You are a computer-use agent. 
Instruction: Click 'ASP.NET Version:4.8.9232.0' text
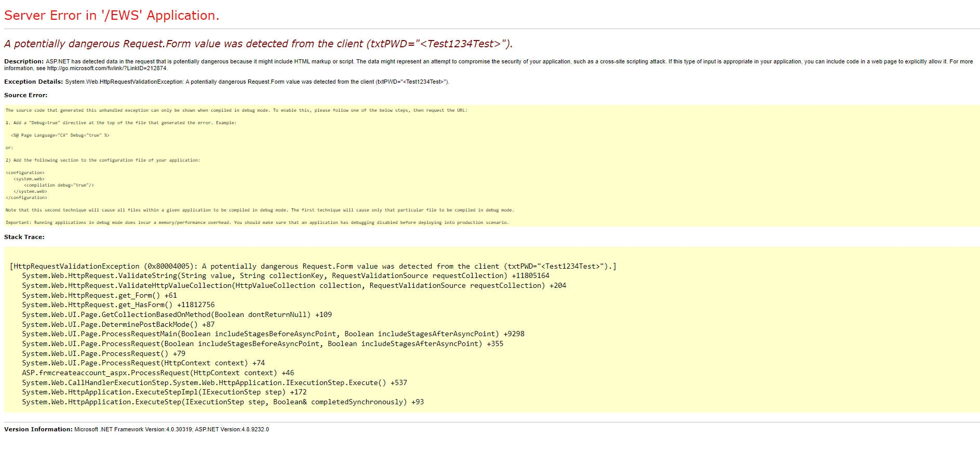232,429
